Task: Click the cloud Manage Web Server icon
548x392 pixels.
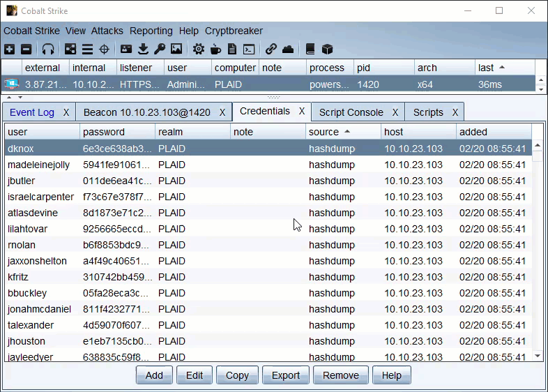Action: (288, 50)
